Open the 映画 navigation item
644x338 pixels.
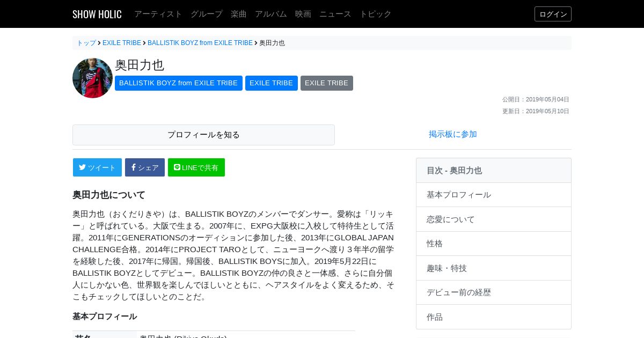tap(303, 14)
